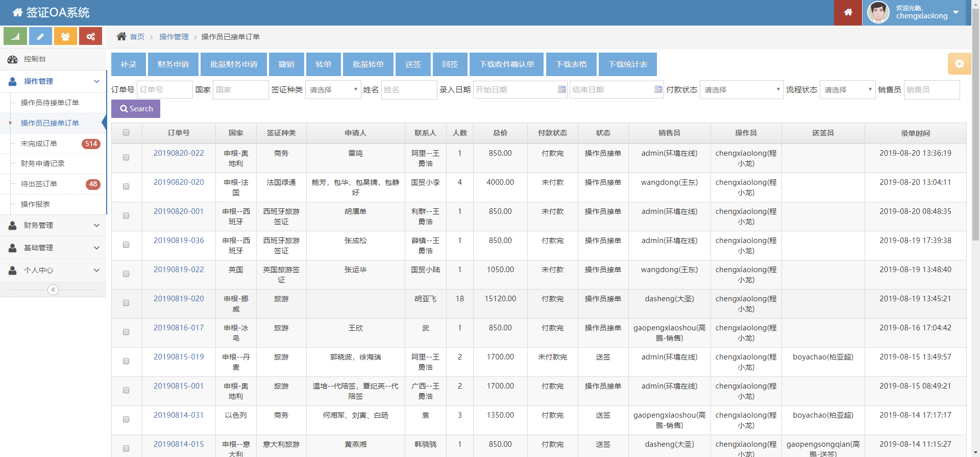The image size is (980, 457).
Task: Focus the 国家 input field
Action: (241, 89)
